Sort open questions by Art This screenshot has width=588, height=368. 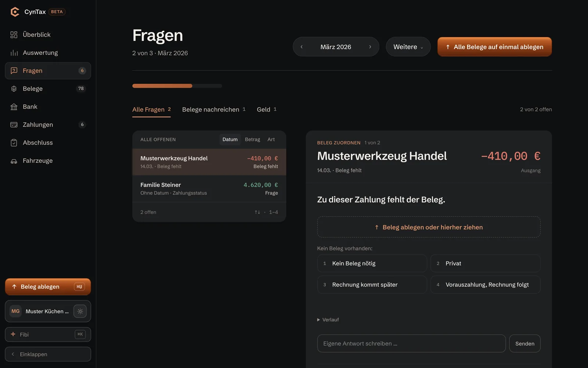(x=271, y=139)
